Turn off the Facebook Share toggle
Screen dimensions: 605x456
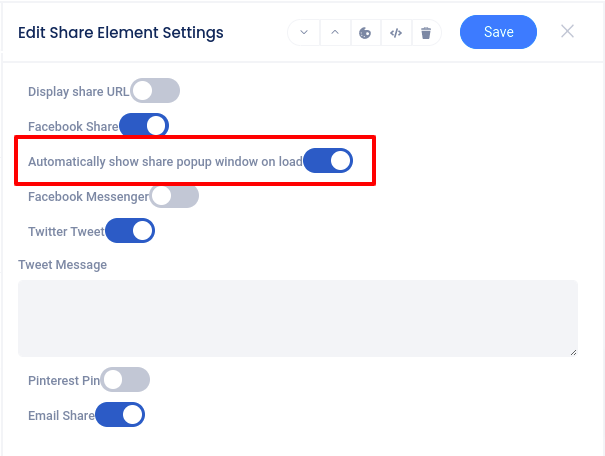(x=144, y=126)
